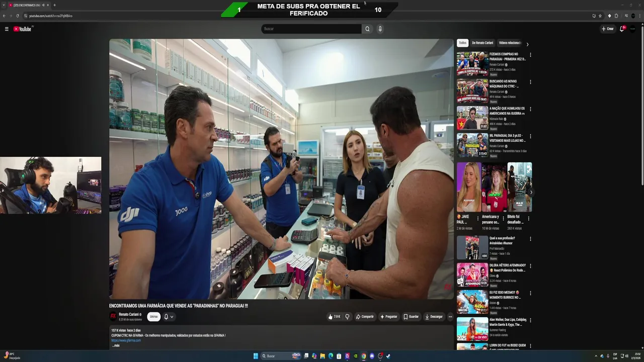The height and width of the screenshot is (362, 644).
Task: Open subscription notification bell dropdown
Action: coord(169,317)
